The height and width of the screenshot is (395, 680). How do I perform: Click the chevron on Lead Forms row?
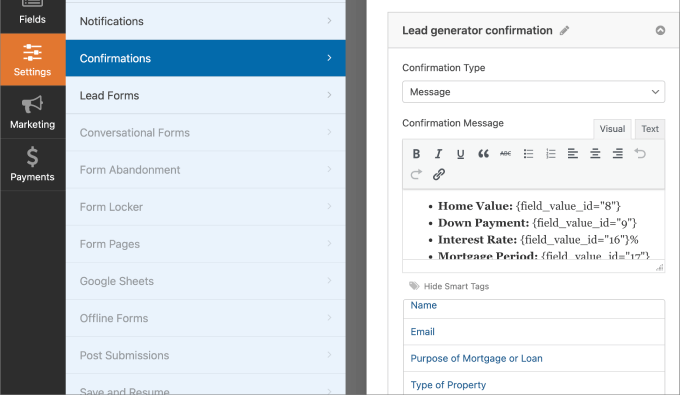329,95
